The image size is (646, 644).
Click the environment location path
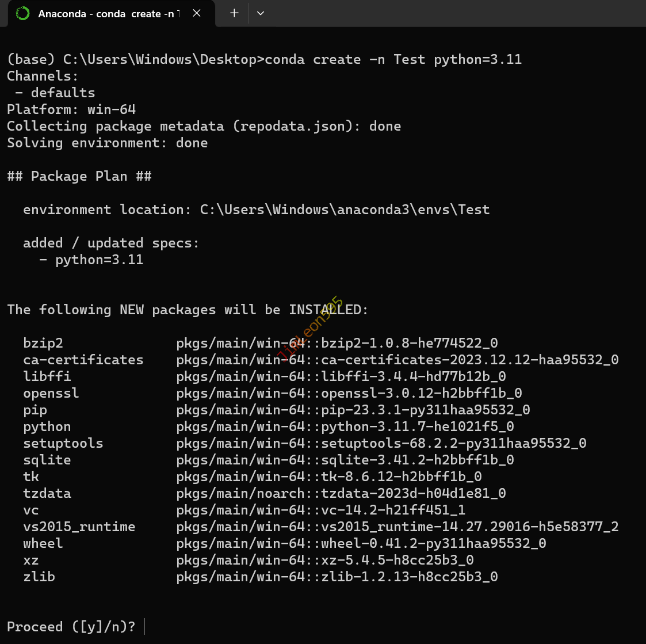coord(345,209)
